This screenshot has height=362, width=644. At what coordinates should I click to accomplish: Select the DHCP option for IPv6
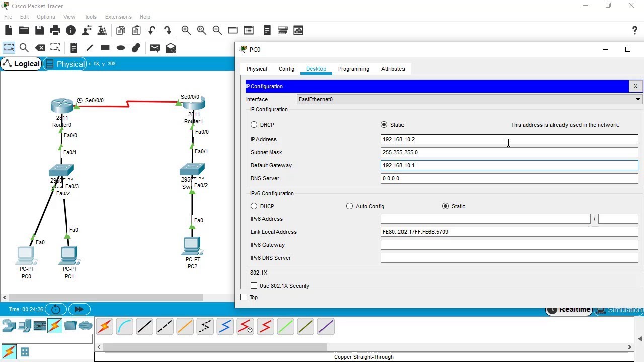coord(254,206)
